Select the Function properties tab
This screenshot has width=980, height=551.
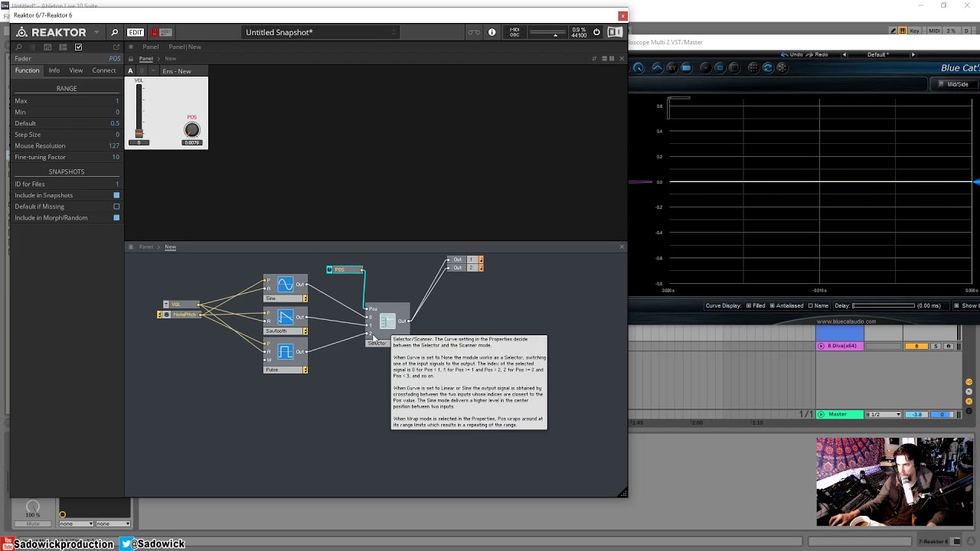[x=27, y=70]
